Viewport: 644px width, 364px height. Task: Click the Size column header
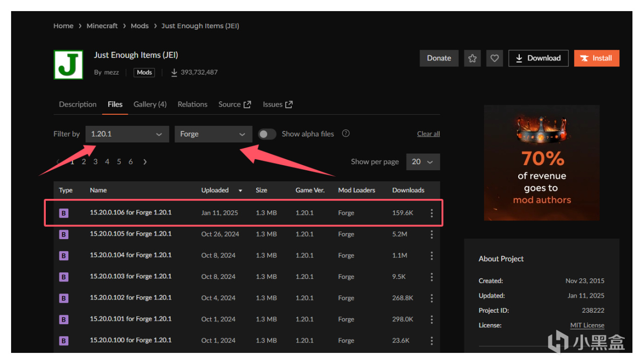(261, 190)
